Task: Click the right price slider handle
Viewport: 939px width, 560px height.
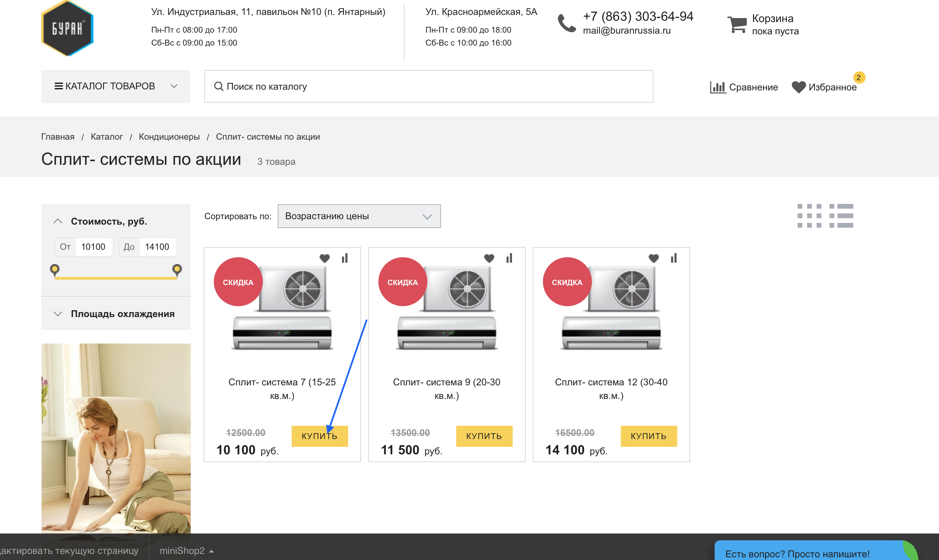Action: (177, 269)
